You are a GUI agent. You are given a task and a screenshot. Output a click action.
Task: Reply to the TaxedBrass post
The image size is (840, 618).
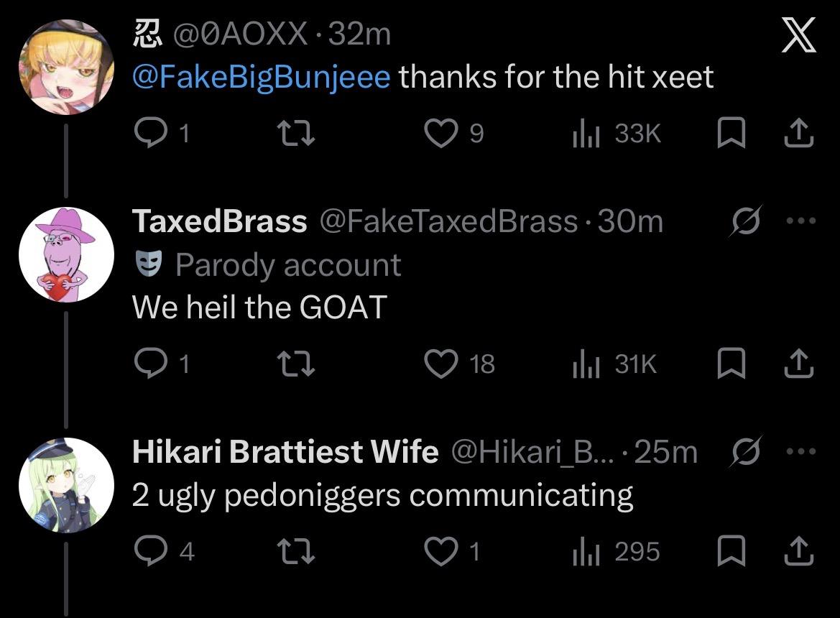(x=149, y=364)
